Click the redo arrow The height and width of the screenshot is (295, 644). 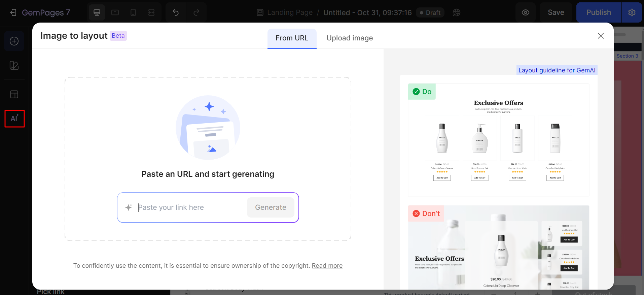pyautogui.click(x=196, y=12)
